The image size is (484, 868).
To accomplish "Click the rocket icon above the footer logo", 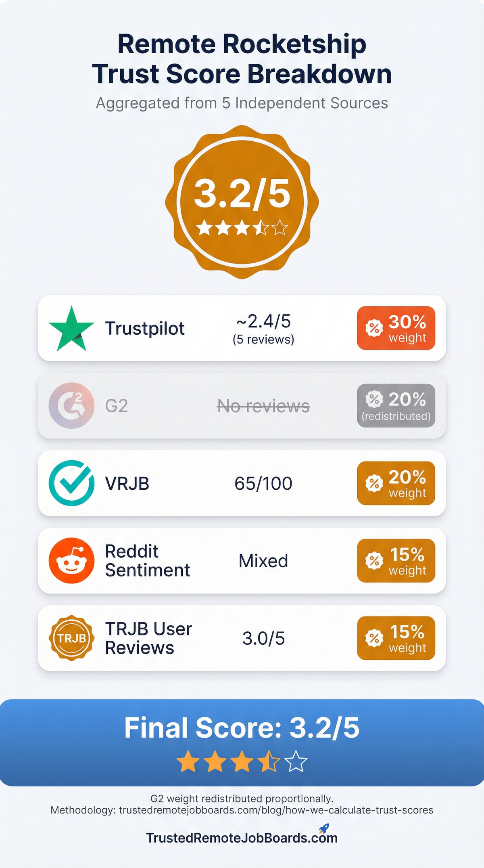I will tap(324, 828).
